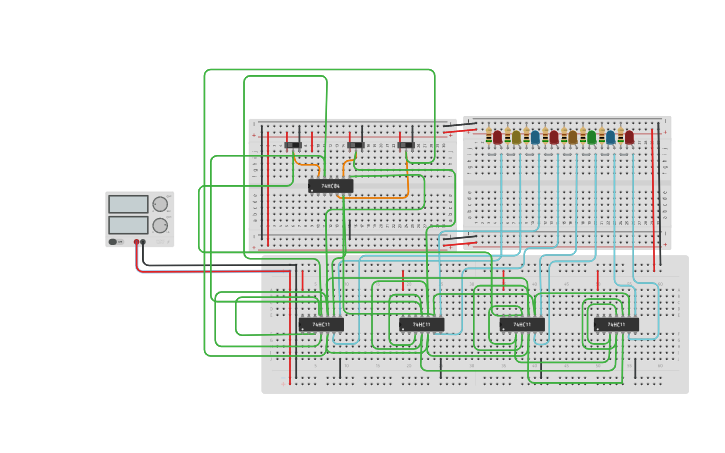Select the resistor left of the yellow LED
This screenshot has height=453, width=725.
(x=508, y=135)
